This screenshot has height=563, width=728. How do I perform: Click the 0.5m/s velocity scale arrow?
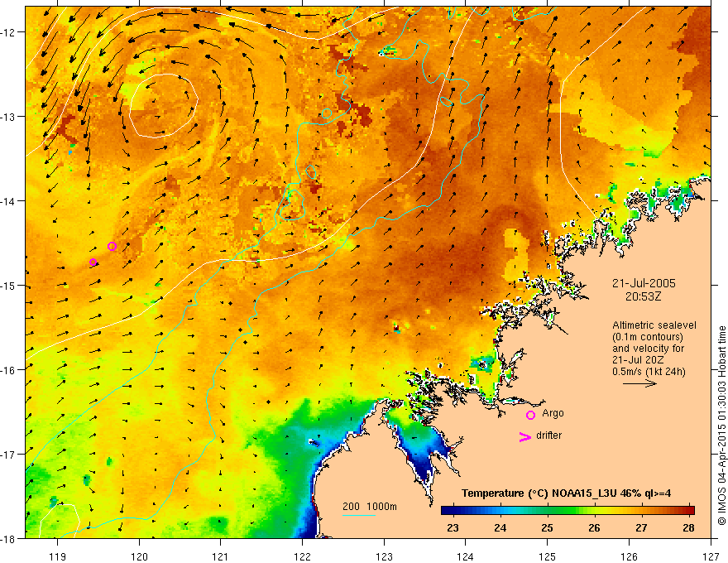click(x=639, y=383)
